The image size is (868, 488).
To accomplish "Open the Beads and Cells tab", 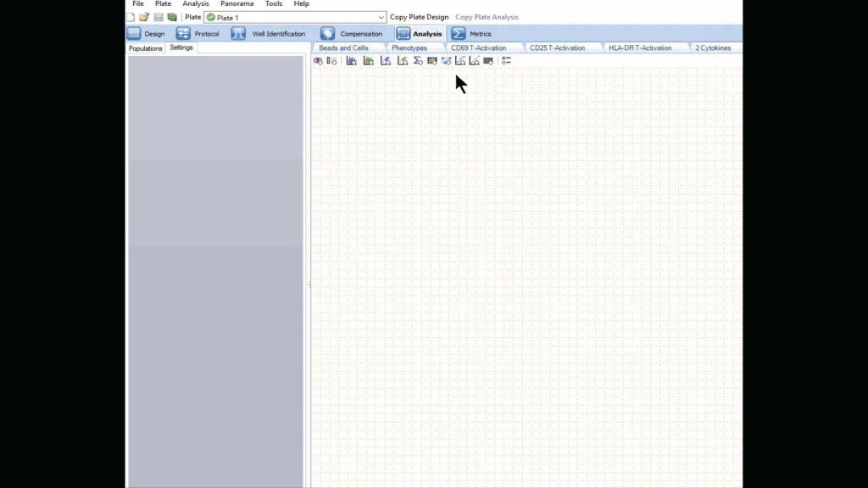I will (343, 48).
